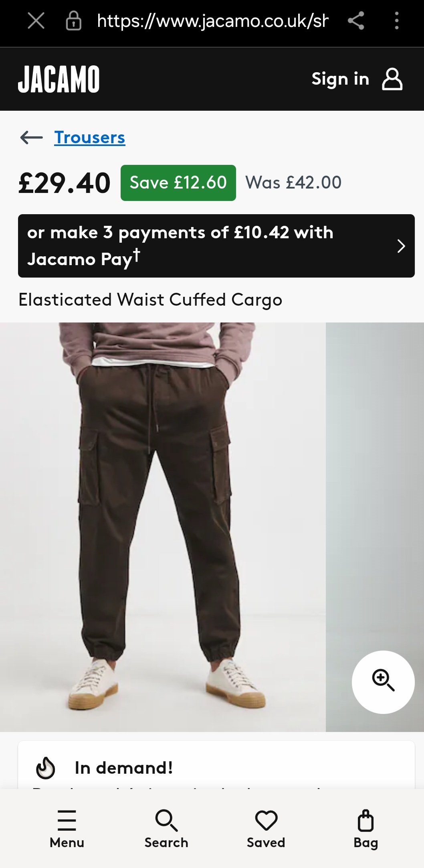Open the Trousers breadcrumb link
This screenshot has height=868, width=424.
[x=90, y=138]
